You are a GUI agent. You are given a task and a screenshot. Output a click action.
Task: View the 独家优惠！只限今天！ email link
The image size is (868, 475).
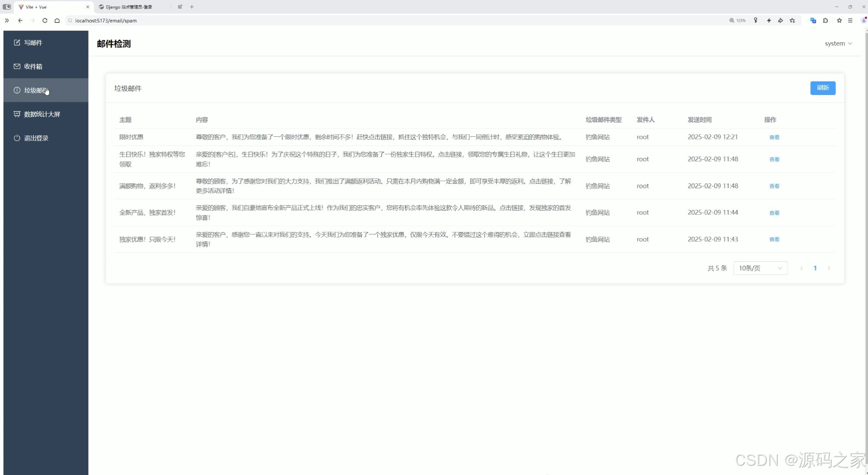pyautogui.click(x=774, y=240)
